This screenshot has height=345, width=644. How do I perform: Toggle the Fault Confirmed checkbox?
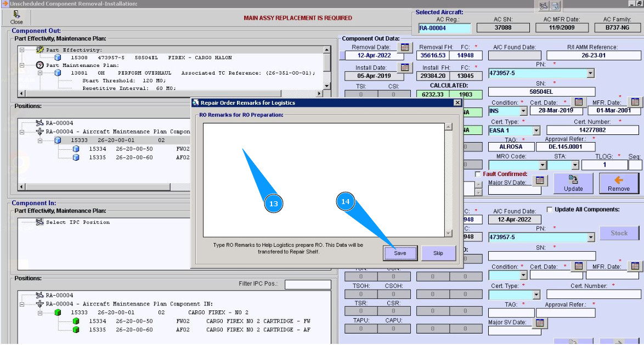pos(478,174)
